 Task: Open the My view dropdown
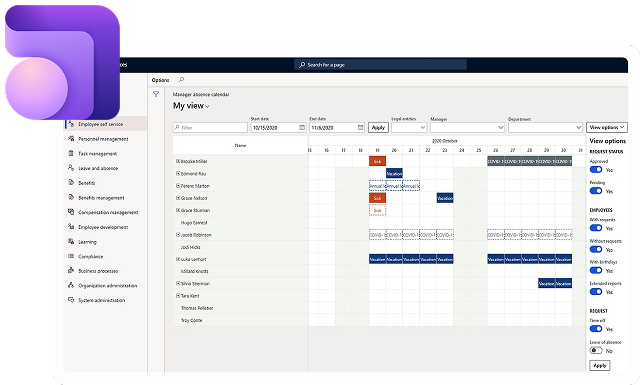(191, 106)
